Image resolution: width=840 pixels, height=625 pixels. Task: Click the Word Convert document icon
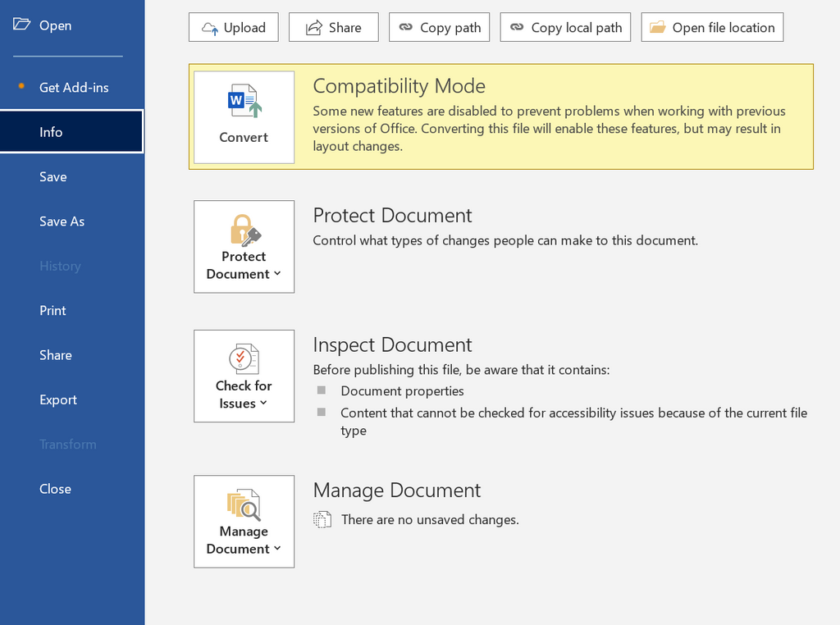pos(244,101)
